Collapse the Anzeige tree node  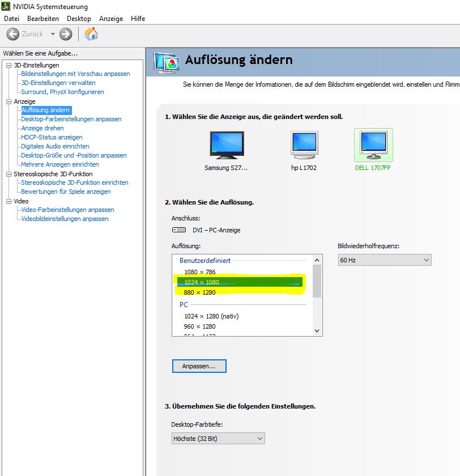9,101
